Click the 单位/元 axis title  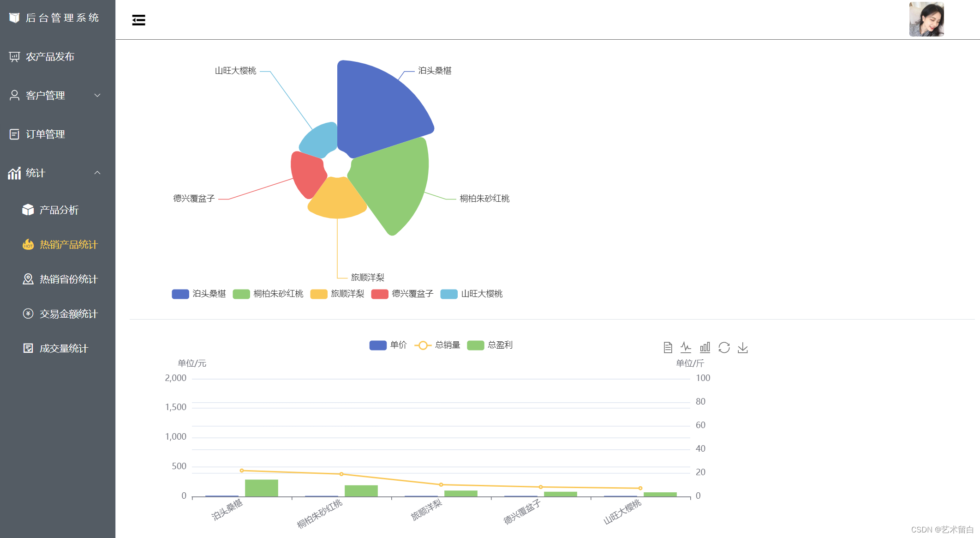[x=192, y=363]
